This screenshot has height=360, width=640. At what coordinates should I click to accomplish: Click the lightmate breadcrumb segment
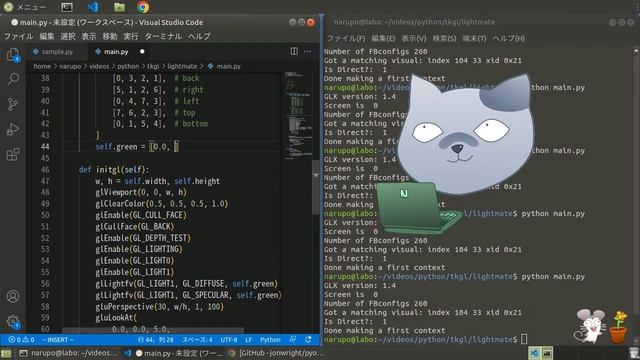[182, 66]
